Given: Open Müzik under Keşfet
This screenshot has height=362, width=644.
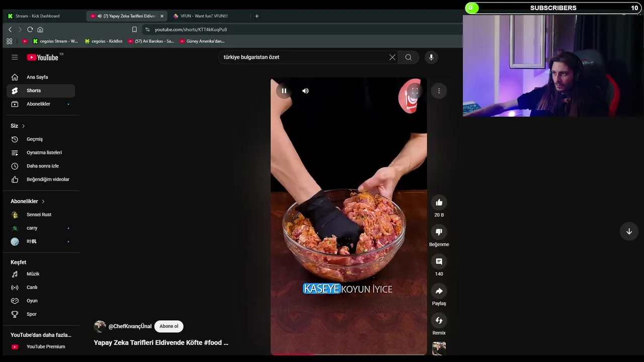Looking at the screenshot, I should 41,274.
